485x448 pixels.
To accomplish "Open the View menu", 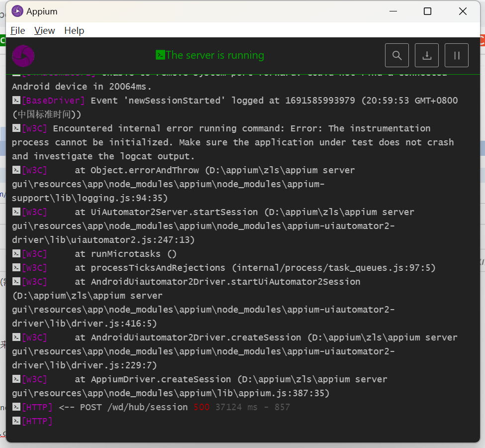I will 44,31.
